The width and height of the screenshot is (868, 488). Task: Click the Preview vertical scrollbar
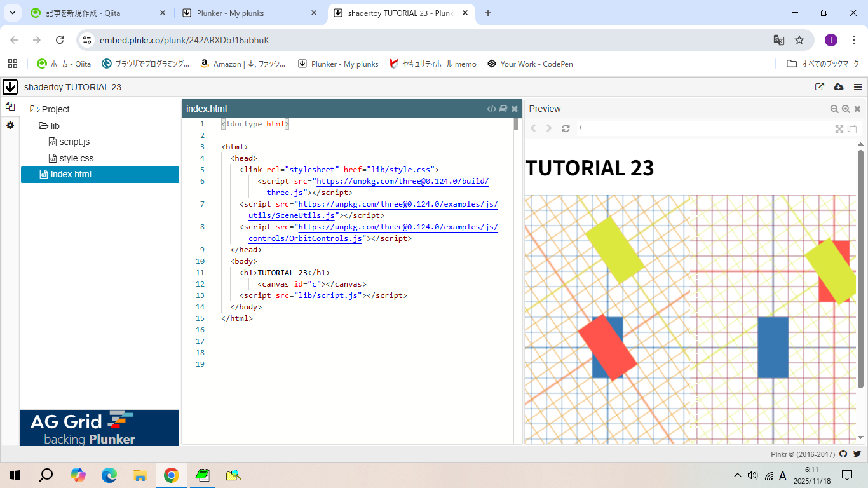click(861, 269)
